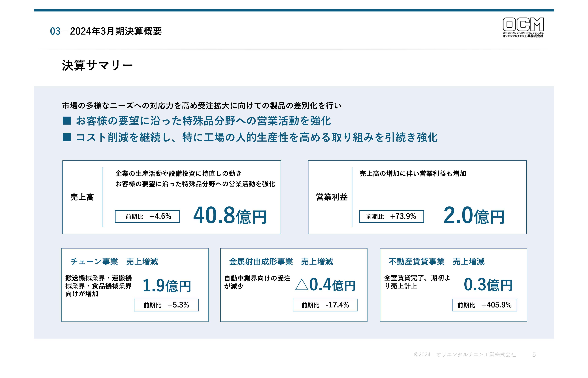The height and width of the screenshot is (378, 588).
Task: Click the お客様の要望に沿った特殊品分野 blue bullet line
Action: coord(197,121)
